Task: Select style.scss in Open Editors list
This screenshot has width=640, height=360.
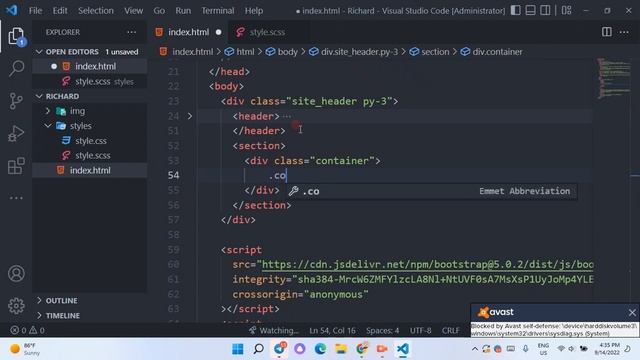Action: coord(89,82)
